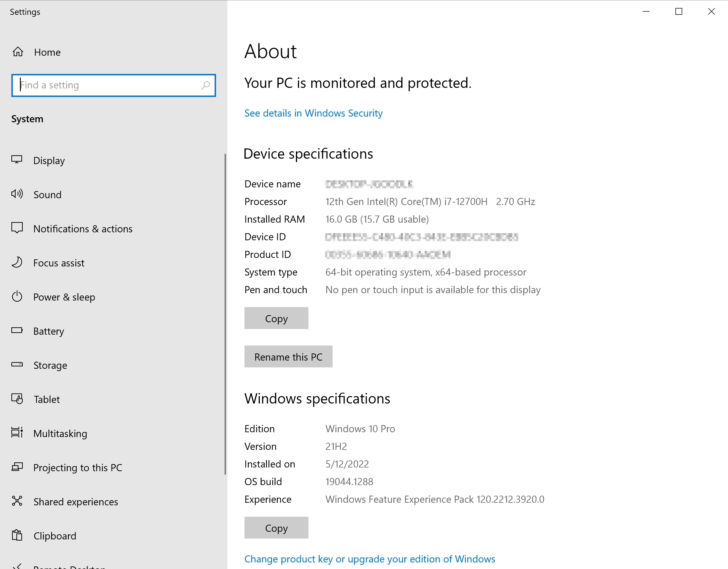
Task: Click the Installed on date 5/12/2022
Action: [347, 464]
